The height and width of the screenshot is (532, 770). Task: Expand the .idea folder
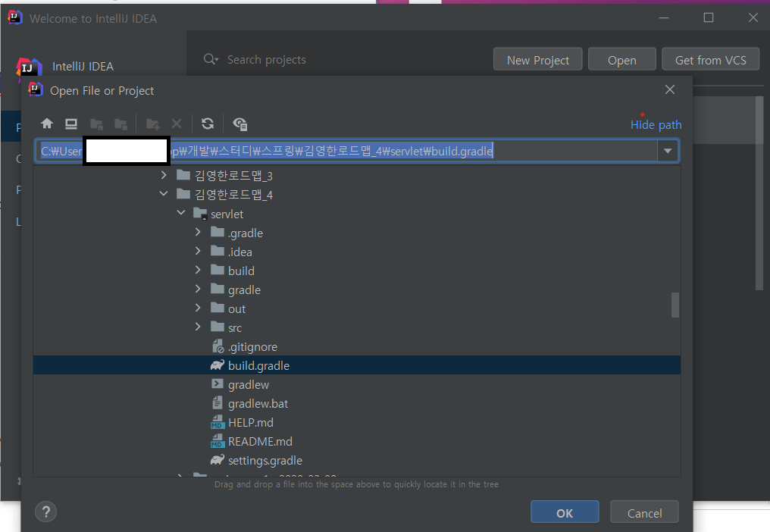198,251
